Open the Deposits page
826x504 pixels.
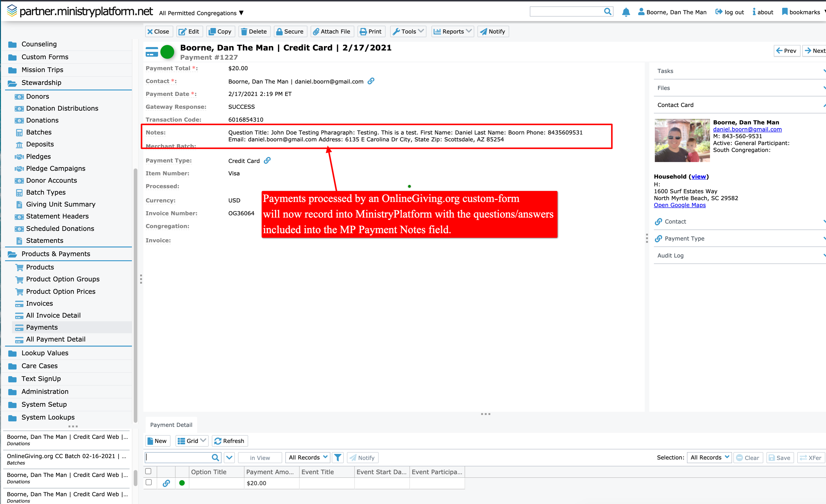pyautogui.click(x=40, y=144)
